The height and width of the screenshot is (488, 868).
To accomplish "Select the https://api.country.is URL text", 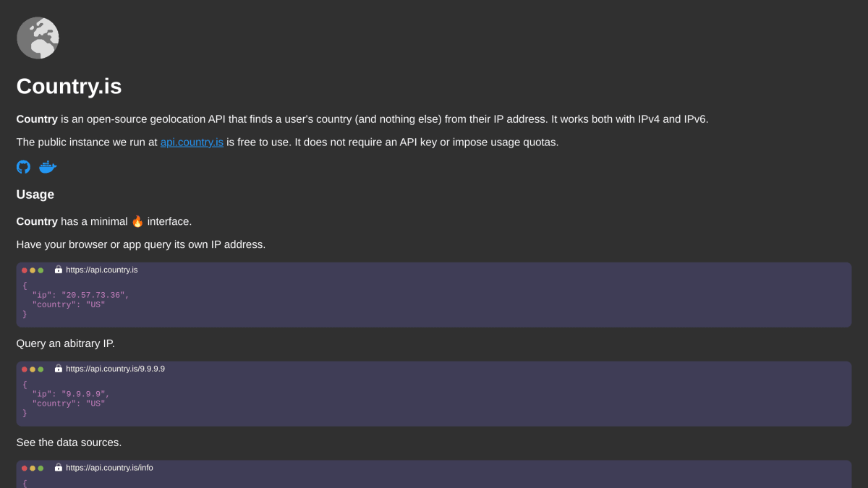I will (102, 270).
